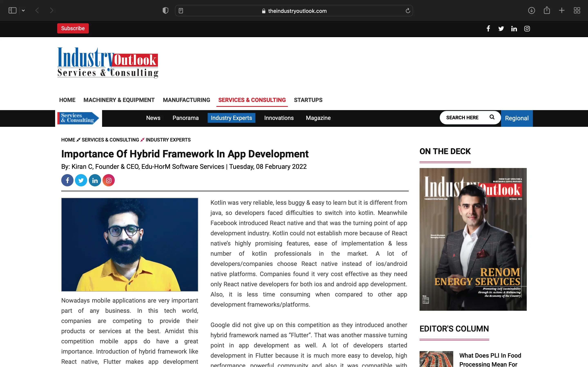Click the search magnifier icon
The width and height of the screenshot is (588, 367).
coord(492,117)
